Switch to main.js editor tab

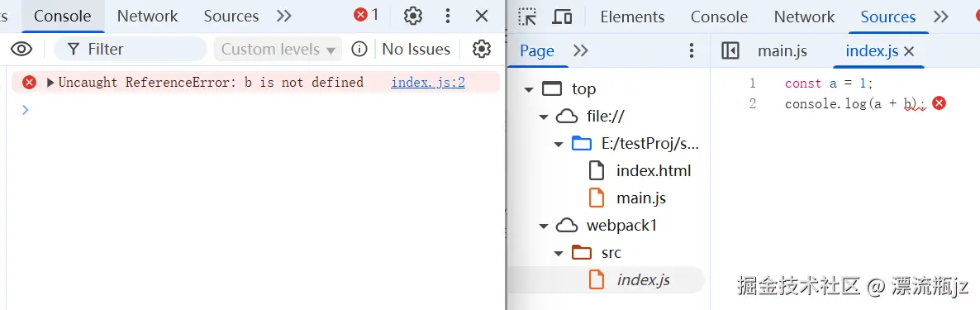pos(783,50)
